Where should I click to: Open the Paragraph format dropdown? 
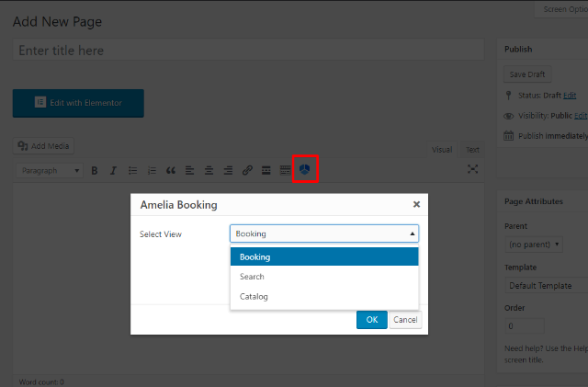[50, 171]
